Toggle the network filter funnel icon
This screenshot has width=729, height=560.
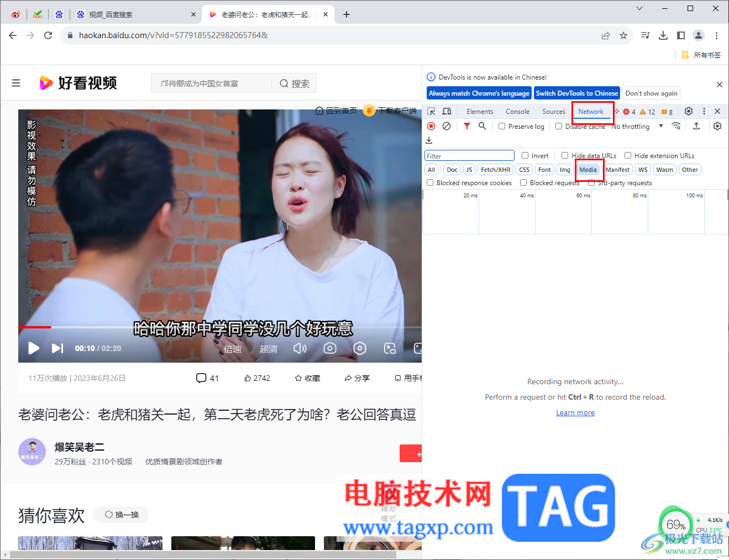[x=467, y=126]
